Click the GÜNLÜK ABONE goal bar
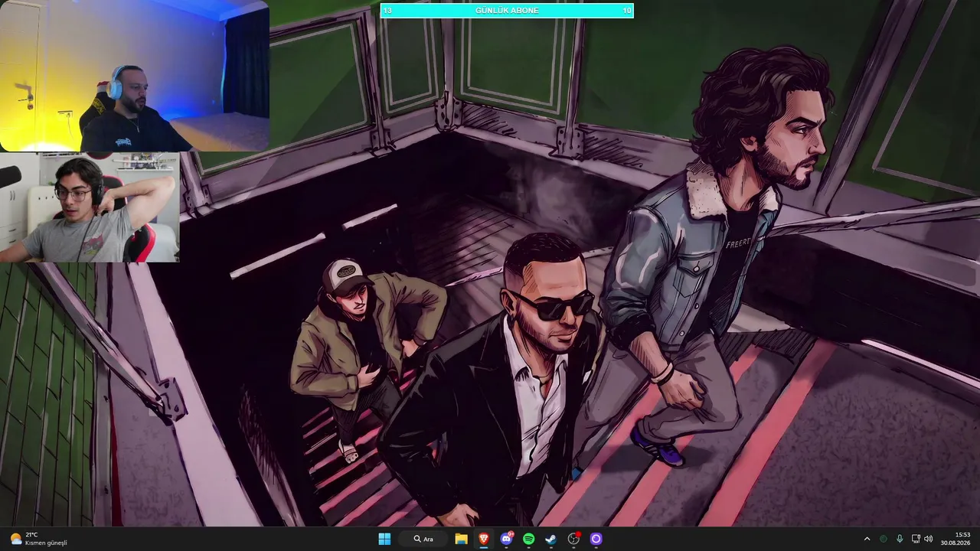This screenshot has width=980, height=551. [x=507, y=11]
